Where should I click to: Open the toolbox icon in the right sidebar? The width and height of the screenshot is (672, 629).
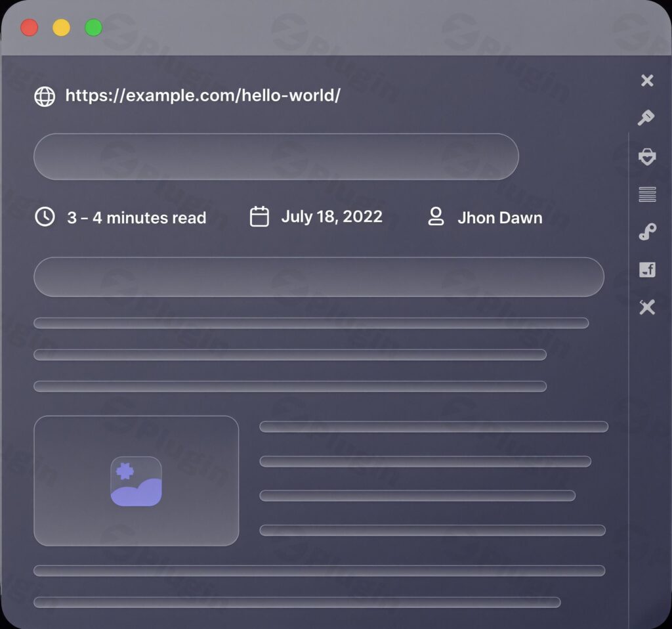click(x=647, y=156)
